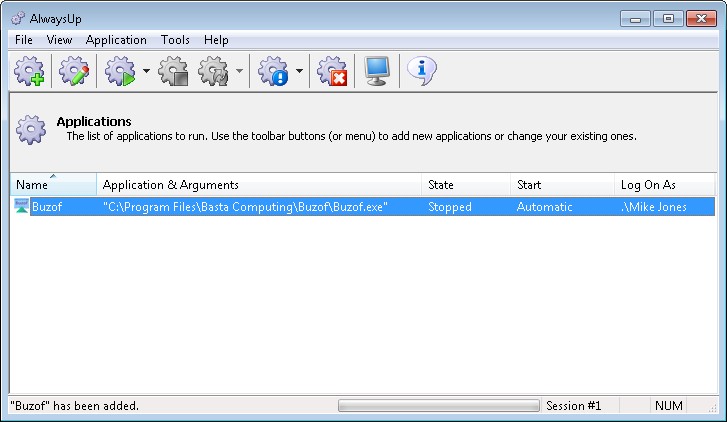Sort by the State column header

pyautogui.click(x=466, y=185)
